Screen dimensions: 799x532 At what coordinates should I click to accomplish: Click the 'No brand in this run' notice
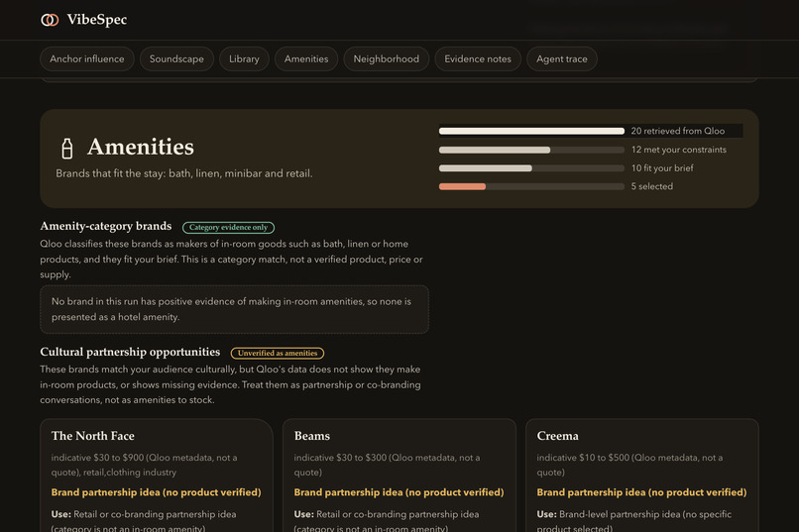point(234,309)
